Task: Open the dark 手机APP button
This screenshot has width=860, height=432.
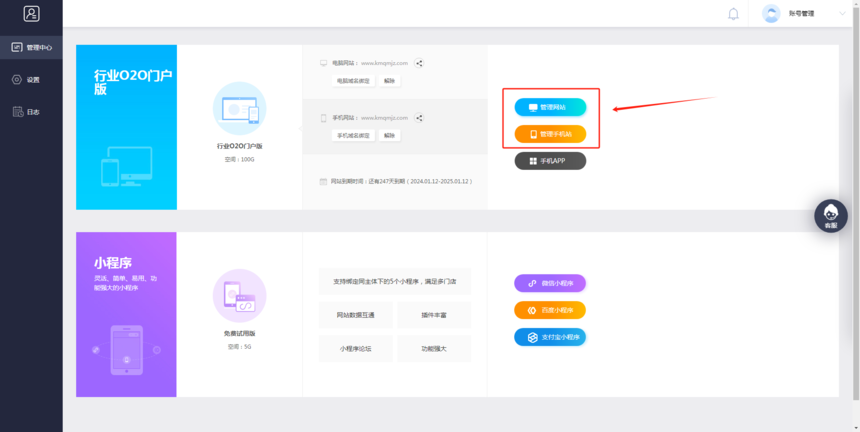Action: (550, 161)
